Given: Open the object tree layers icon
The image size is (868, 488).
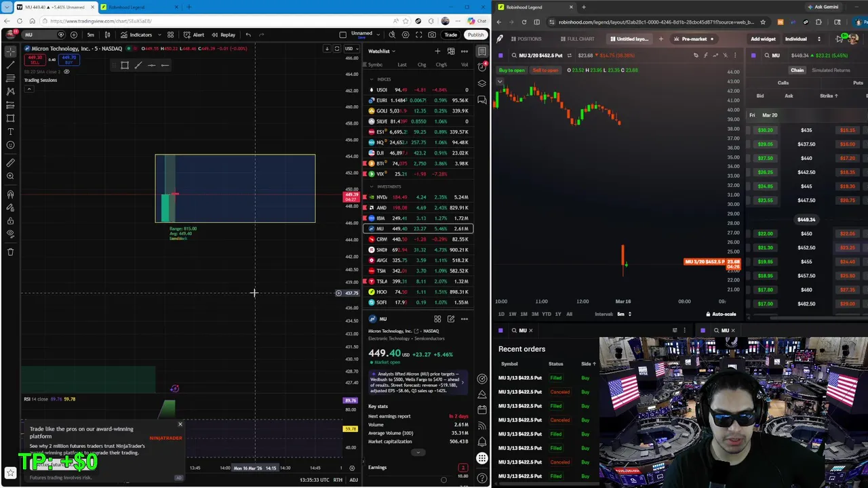Looking at the screenshot, I should [481, 83].
